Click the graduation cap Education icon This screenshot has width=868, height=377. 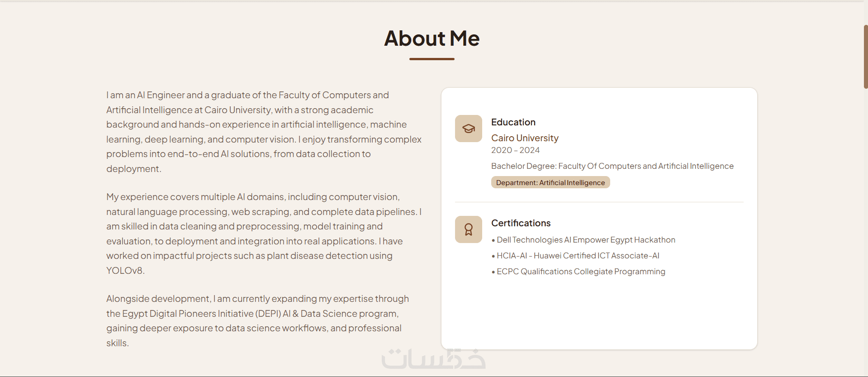pyautogui.click(x=468, y=129)
